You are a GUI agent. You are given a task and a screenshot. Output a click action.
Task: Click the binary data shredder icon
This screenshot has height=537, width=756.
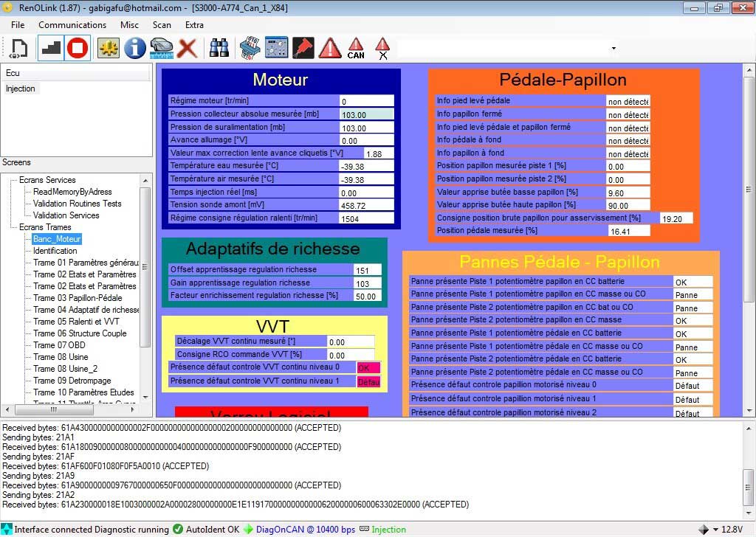[250, 48]
